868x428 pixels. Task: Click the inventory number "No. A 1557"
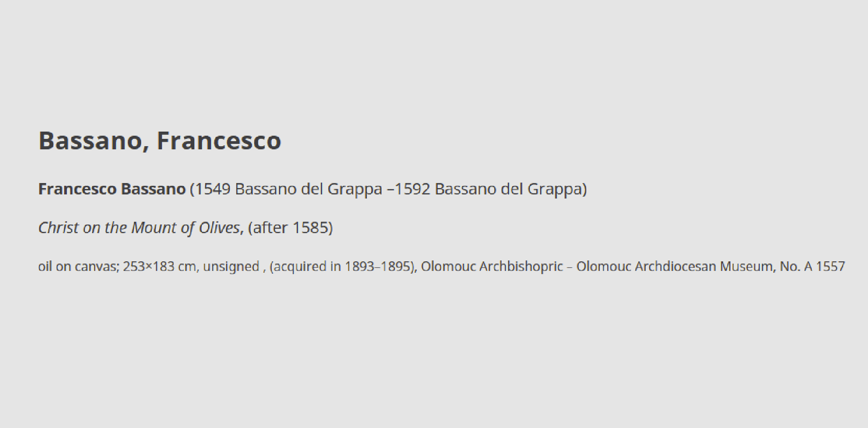[x=812, y=266]
